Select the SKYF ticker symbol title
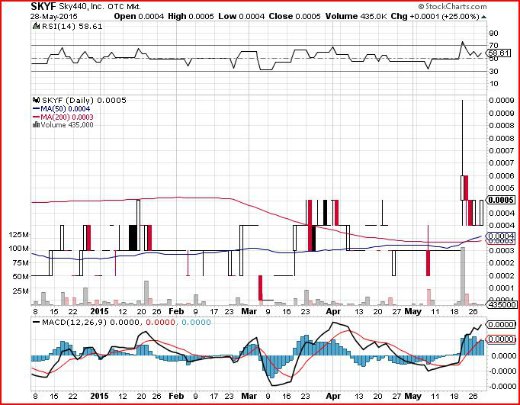The width and height of the screenshot is (520, 405). 44,6
